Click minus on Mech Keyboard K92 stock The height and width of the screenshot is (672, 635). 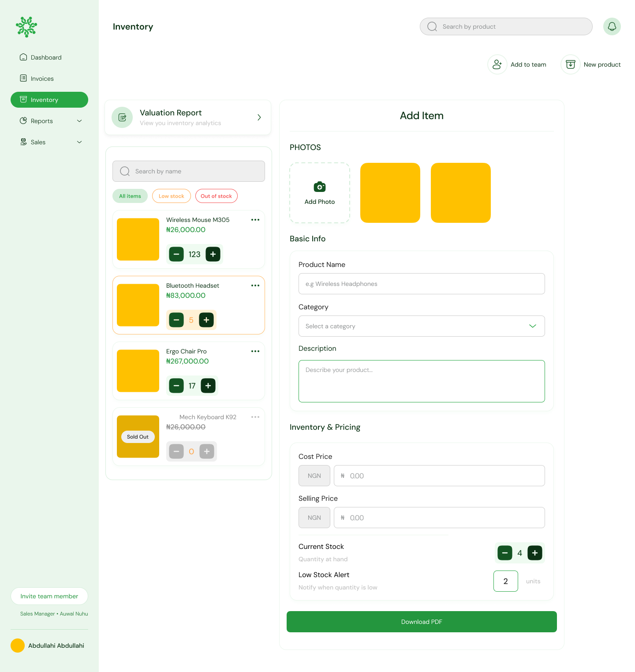pos(176,451)
